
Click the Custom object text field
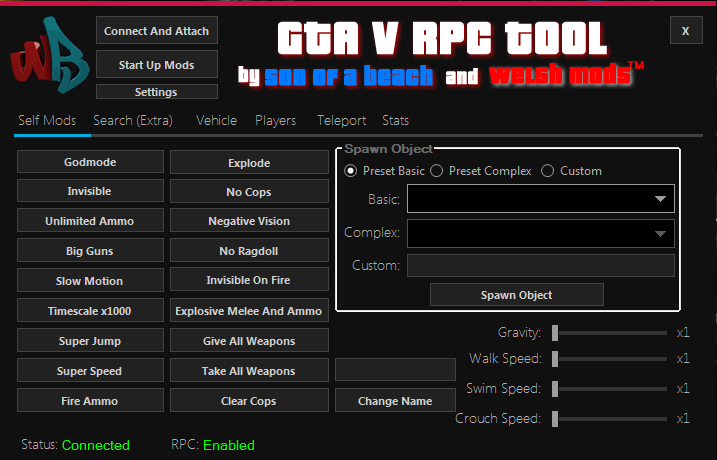tap(540, 265)
